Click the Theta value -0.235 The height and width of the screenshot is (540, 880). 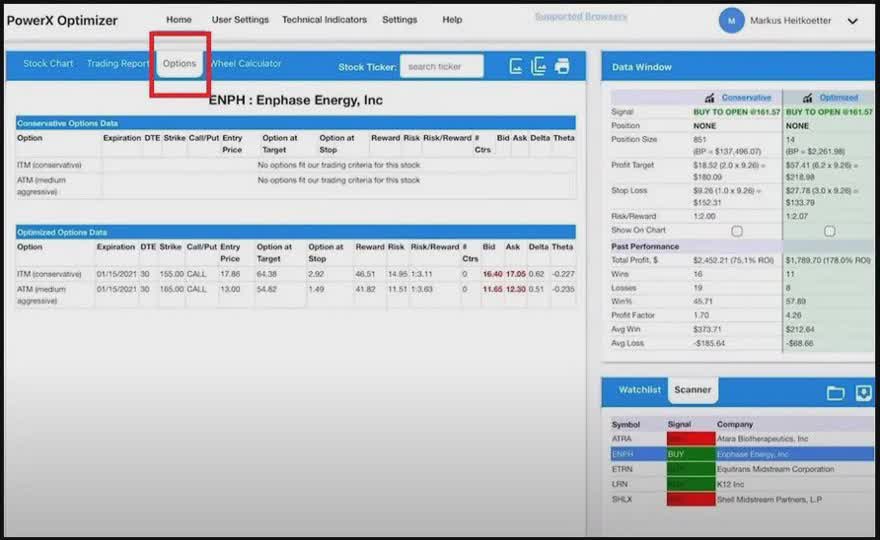[563, 289]
